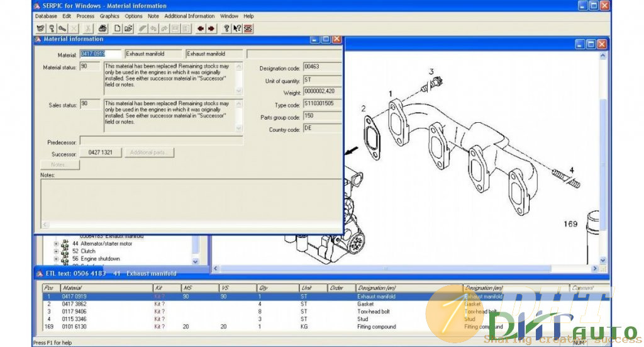This screenshot has height=347, width=644.
Task: Click assembly icon beside Clutch node
Action: pos(65,252)
